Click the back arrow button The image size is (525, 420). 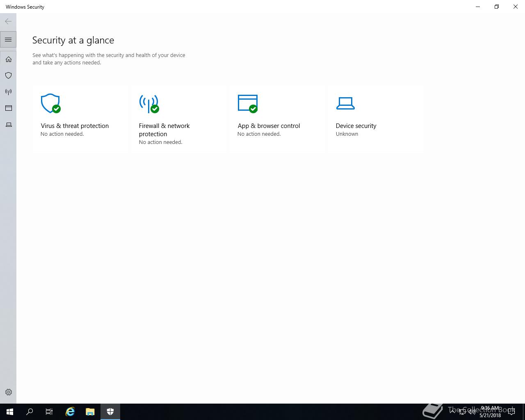point(8,21)
